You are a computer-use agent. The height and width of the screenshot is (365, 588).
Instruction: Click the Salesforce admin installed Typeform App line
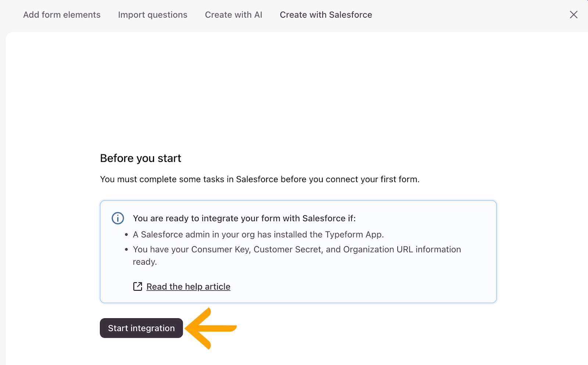point(258,235)
